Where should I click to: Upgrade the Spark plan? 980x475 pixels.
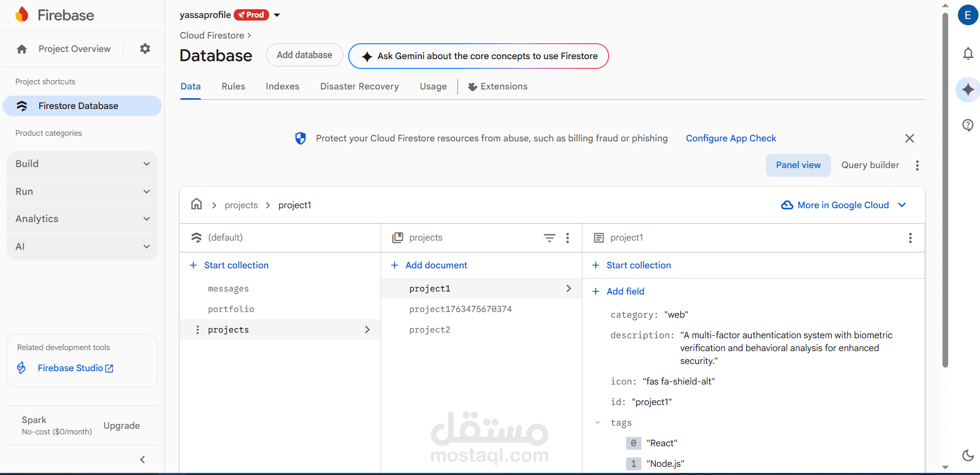122,426
